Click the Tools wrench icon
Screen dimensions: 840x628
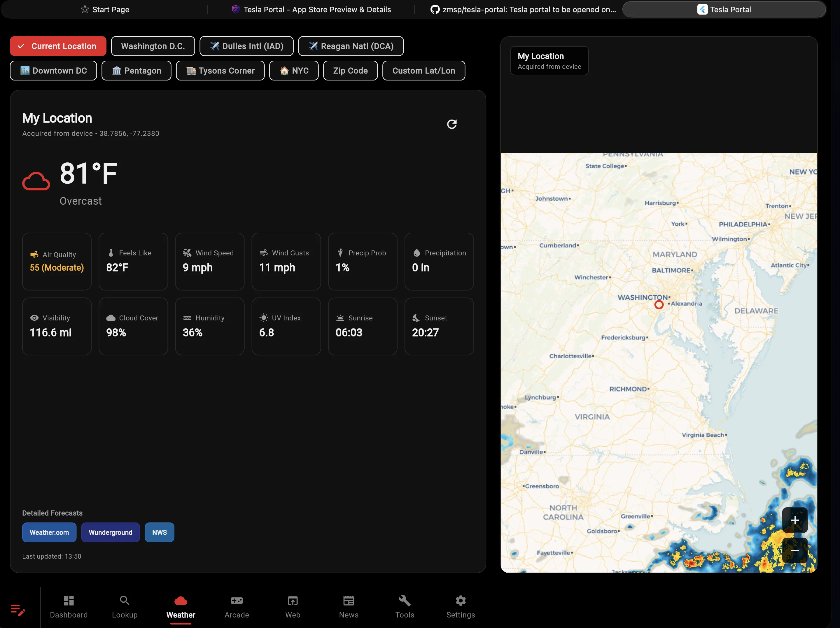click(x=405, y=600)
